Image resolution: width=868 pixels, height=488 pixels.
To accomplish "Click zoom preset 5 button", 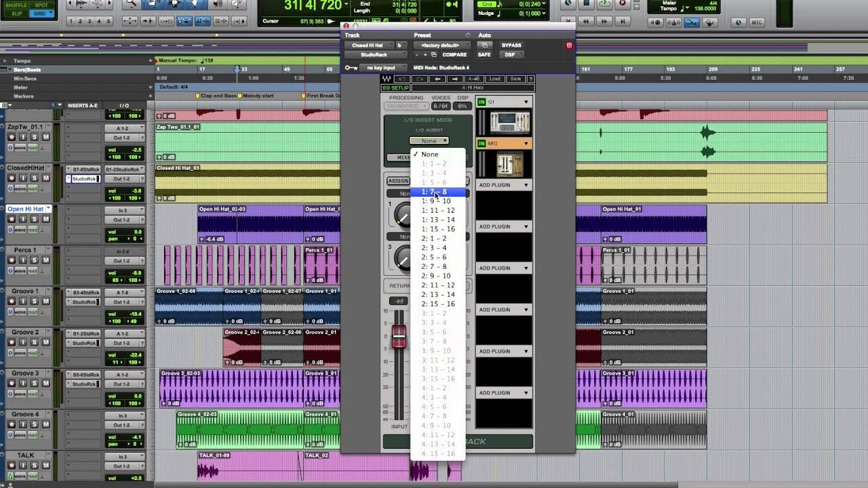I will pyautogui.click(x=108, y=21).
